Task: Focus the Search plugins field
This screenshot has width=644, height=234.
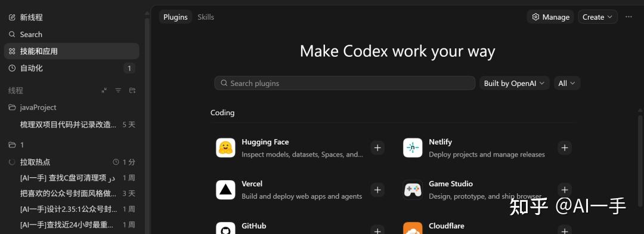Action: pyautogui.click(x=345, y=83)
